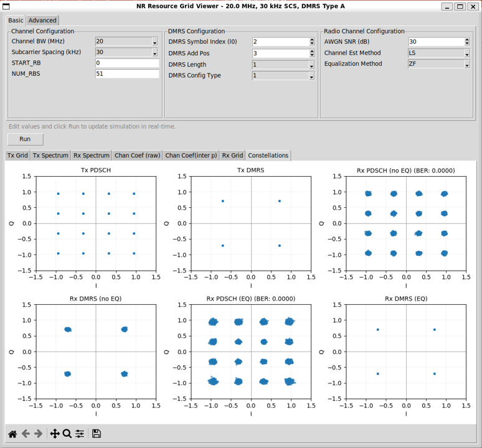
Task: Select the Pan tool with the four-way arrow icon
Action: coord(55,434)
